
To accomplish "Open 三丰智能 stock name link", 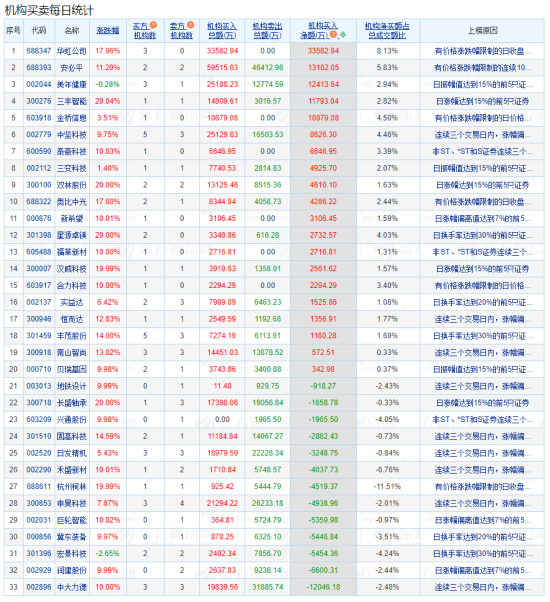I will 72,101.
